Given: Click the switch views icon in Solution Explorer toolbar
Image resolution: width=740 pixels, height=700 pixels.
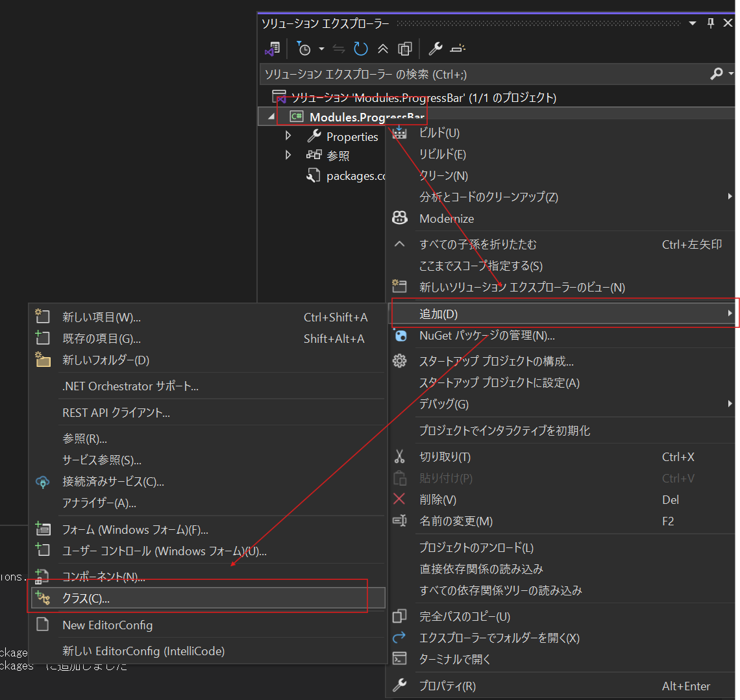Looking at the screenshot, I should coord(273,49).
